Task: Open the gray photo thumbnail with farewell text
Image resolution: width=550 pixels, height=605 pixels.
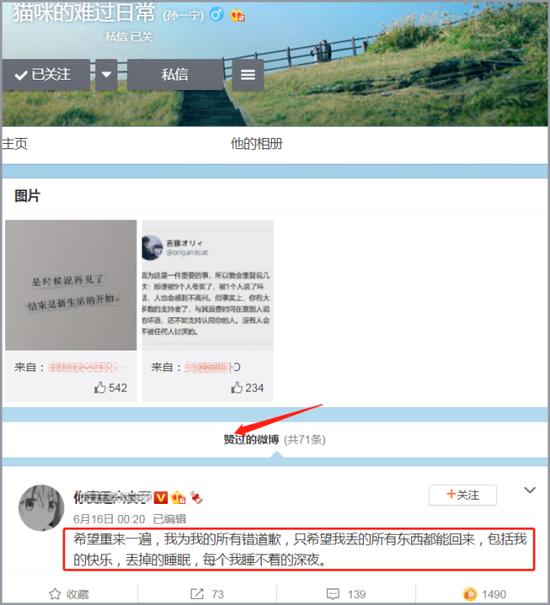Action: pos(71,285)
